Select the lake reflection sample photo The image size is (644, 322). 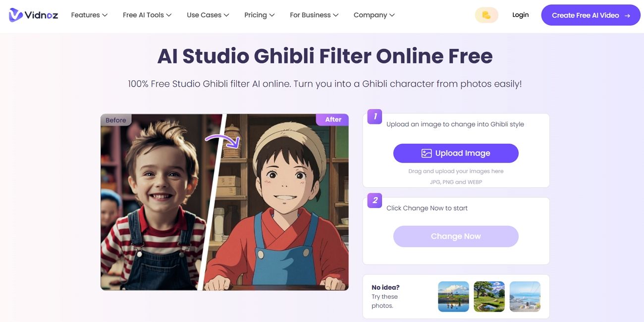tap(453, 296)
